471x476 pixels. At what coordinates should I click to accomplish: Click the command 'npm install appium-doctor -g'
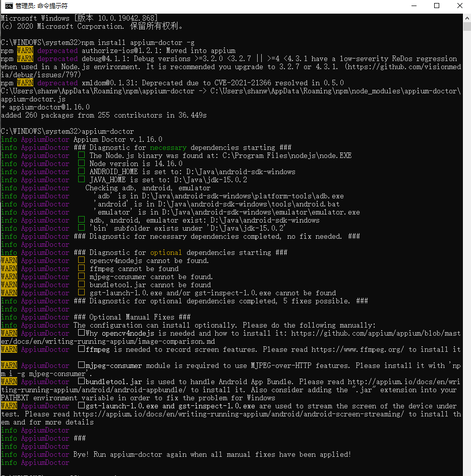click(x=138, y=42)
